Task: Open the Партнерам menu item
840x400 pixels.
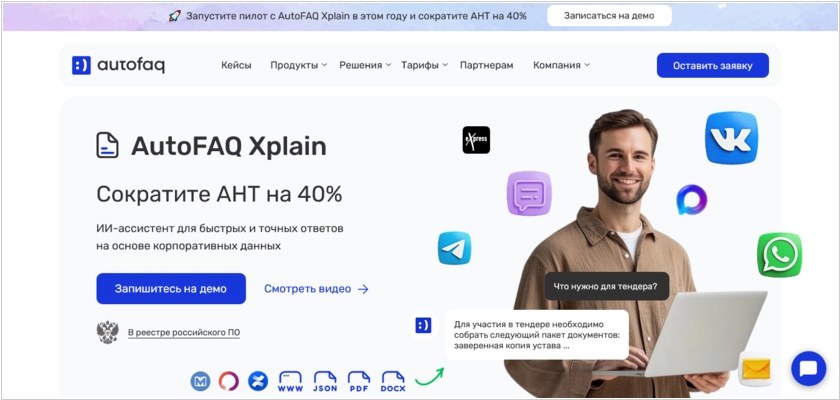Action: coord(486,65)
